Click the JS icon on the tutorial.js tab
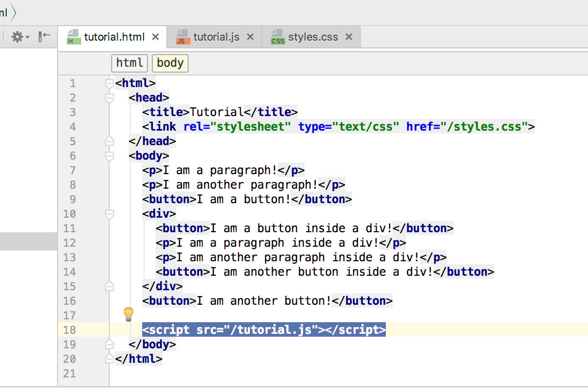Viewport: 588px width, 388px height. point(182,36)
